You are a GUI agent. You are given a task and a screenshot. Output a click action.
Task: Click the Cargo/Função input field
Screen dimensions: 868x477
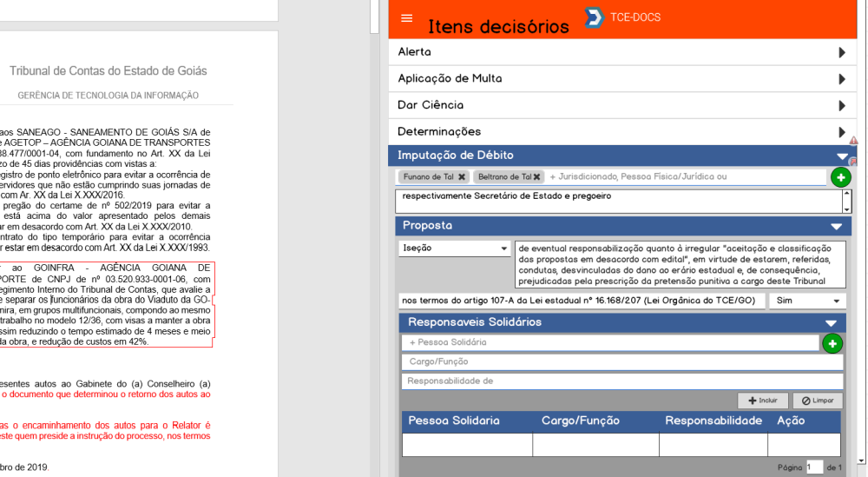coord(621,361)
